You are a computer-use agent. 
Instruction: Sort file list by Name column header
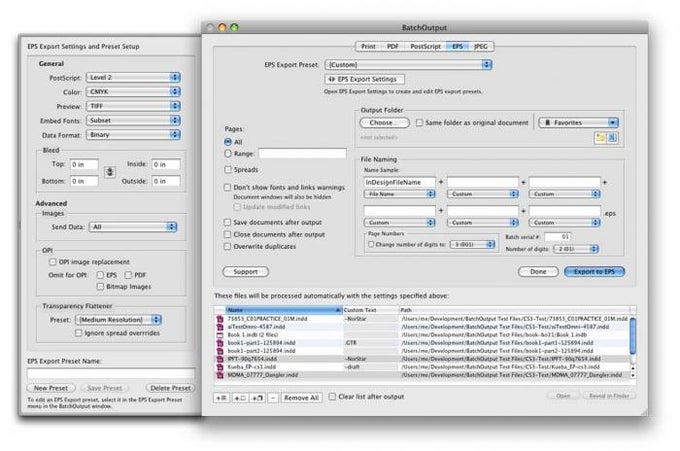[284, 310]
